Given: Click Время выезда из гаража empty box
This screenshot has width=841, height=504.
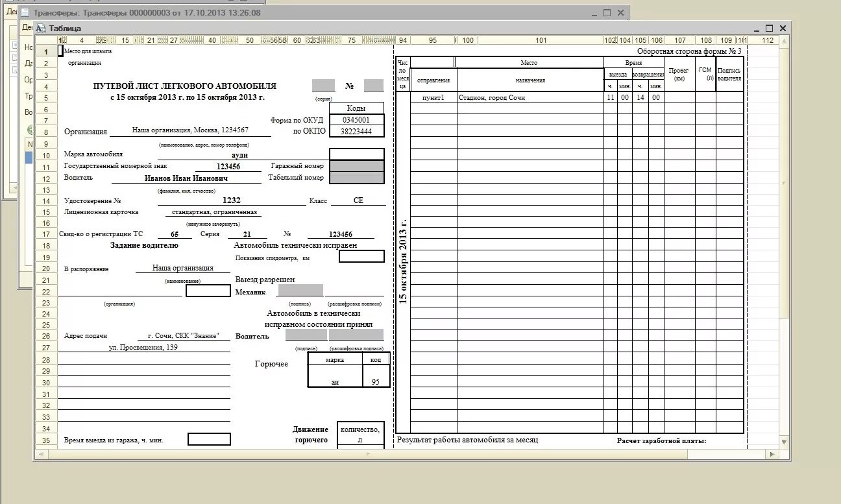Looking at the screenshot, I should point(209,439).
